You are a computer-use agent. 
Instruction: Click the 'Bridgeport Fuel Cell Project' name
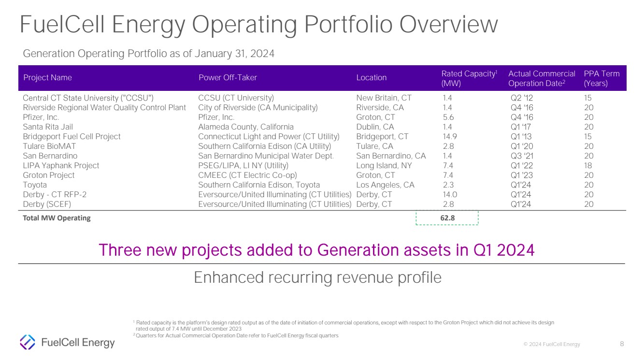pos(72,137)
